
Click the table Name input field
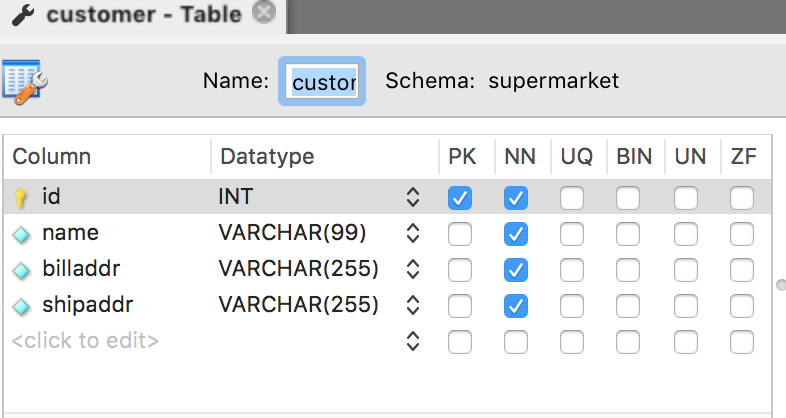pos(323,81)
